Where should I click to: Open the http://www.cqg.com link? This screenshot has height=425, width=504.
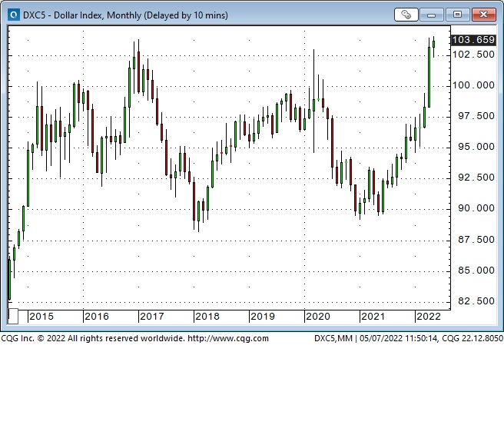pyautogui.click(x=228, y=338)
